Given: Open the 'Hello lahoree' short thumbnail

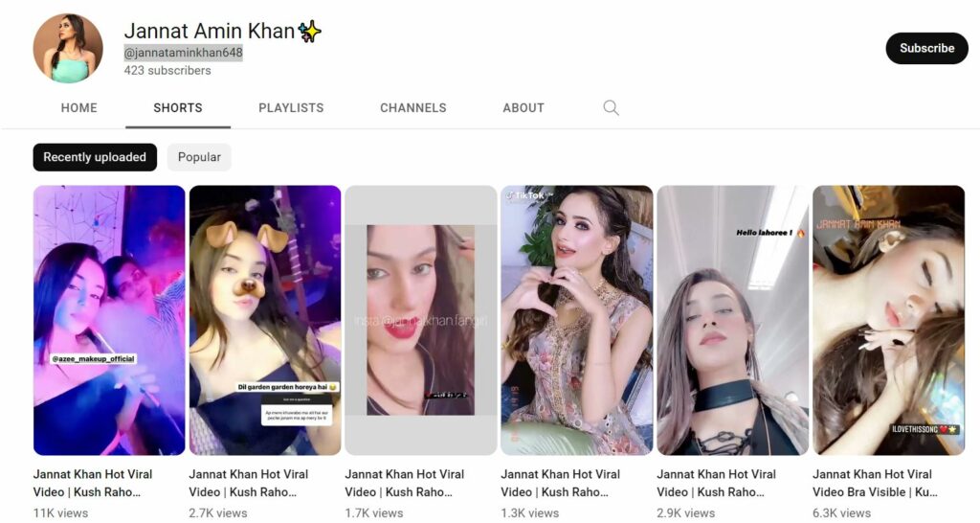Looking at the screenshot, I should (732, 320).
